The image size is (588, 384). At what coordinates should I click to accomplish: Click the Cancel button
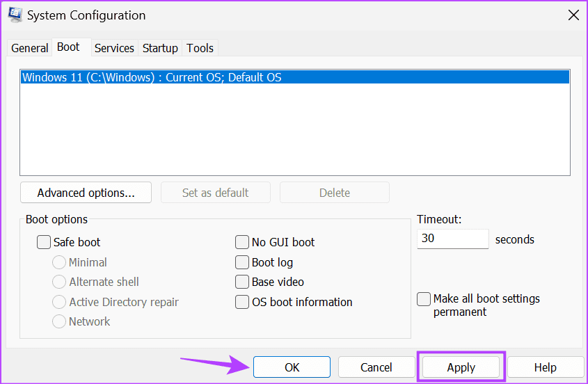pyautogui.click(x=376, y=367)
